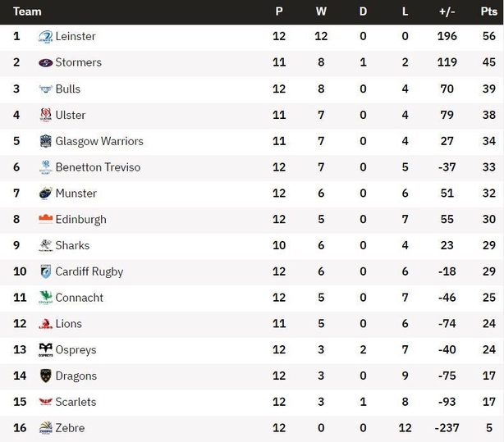The width and height of the screenshot is (504, 442).
Task: Select the Lions team name
Action: click(x=68, y=323)
